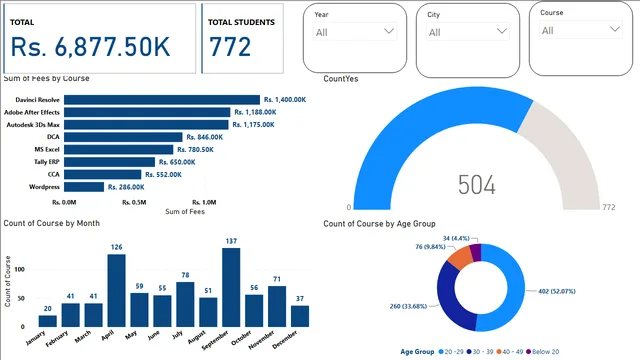The height and width of the screenshot is (360, 640).
Task: Click the July column with value 78
Action: click(x=185, y=304)
